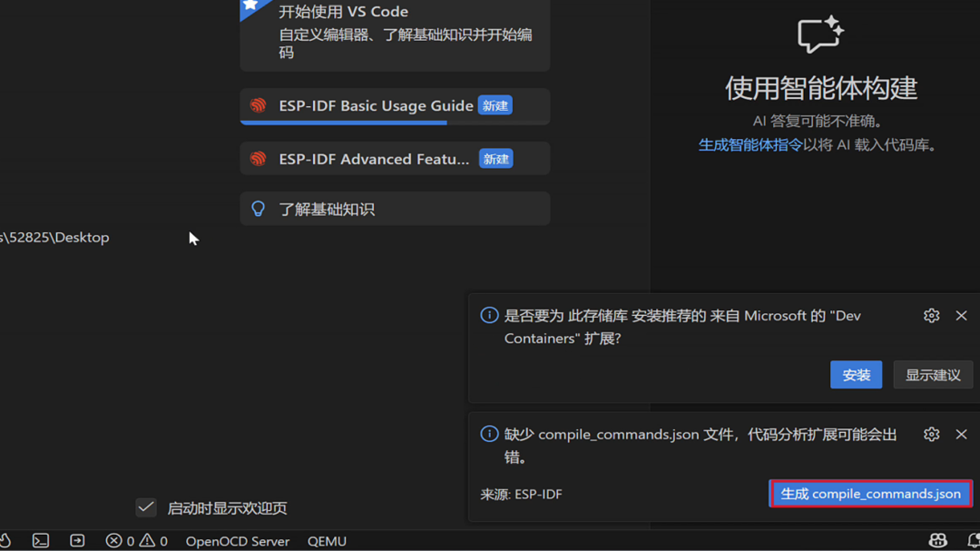Toggle 启动时显示欢迎页 checkbox
Screen dimensions: 980x551
(x=146, y=507)
